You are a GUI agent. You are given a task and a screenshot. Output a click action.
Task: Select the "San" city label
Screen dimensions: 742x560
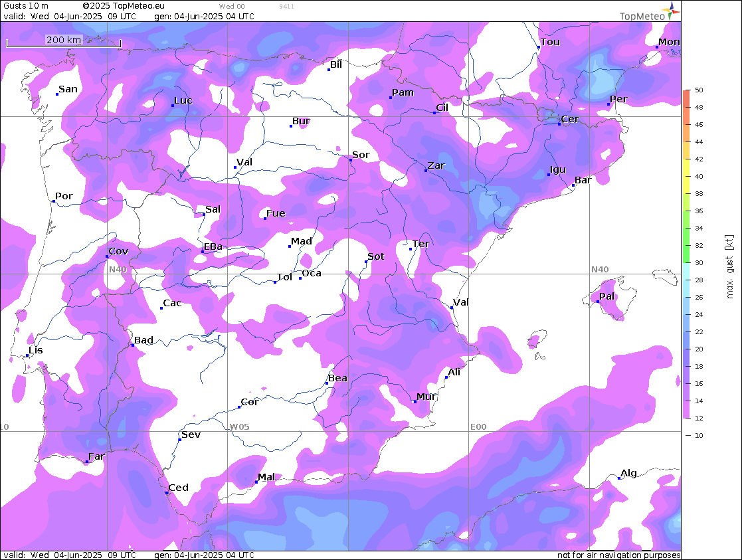68,89
